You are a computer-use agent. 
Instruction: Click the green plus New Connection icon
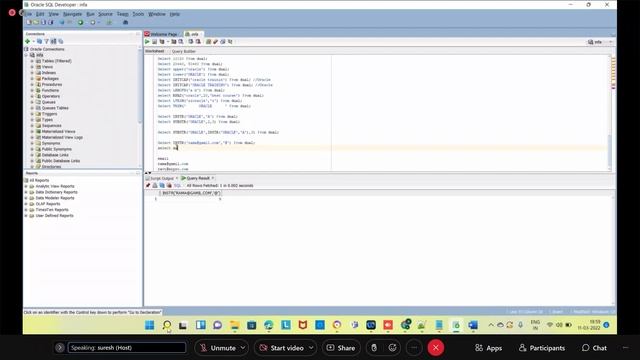[28, 41]
